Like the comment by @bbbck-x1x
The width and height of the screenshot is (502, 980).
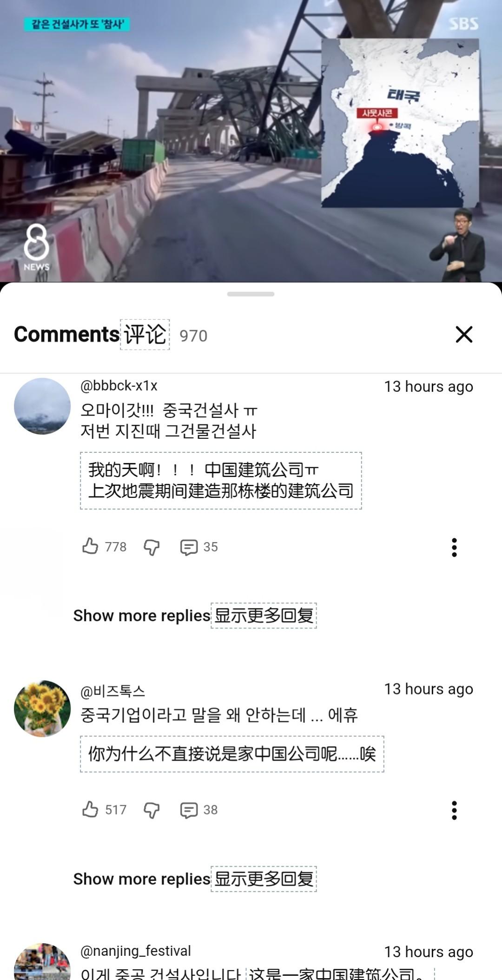90,546
